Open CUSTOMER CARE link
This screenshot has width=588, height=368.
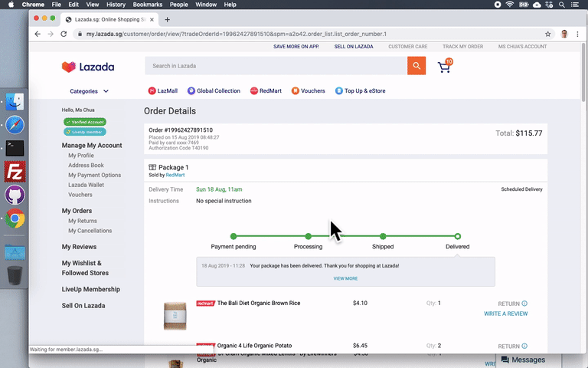coord(407,47)
